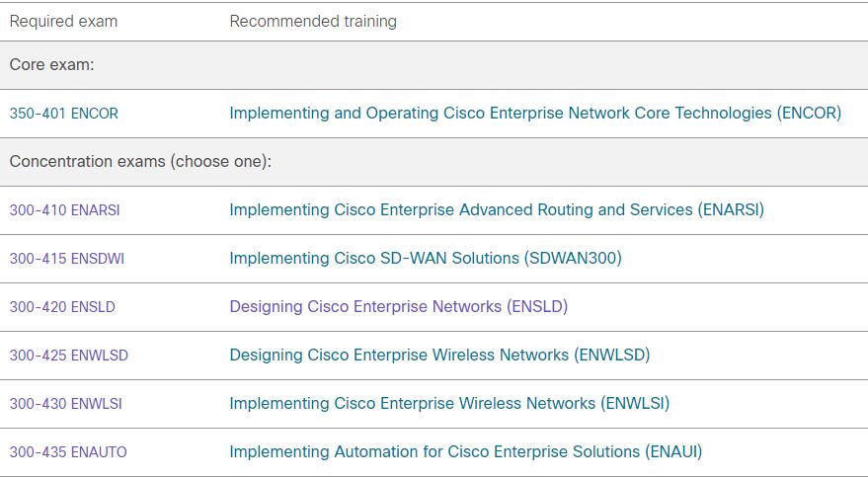Open the 350-401 ENCOR exam link
868x477 pixels.
coord(63,114)
